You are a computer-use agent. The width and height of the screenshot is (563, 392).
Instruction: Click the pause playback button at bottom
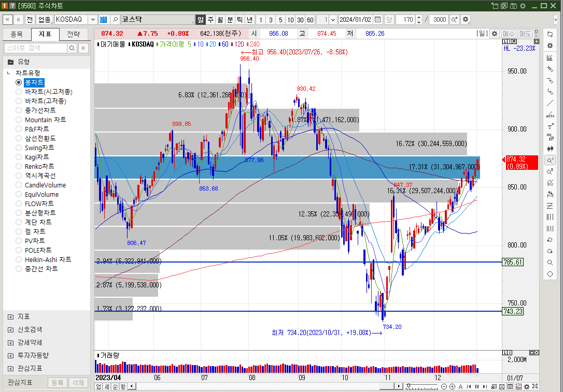click(477, 387)
